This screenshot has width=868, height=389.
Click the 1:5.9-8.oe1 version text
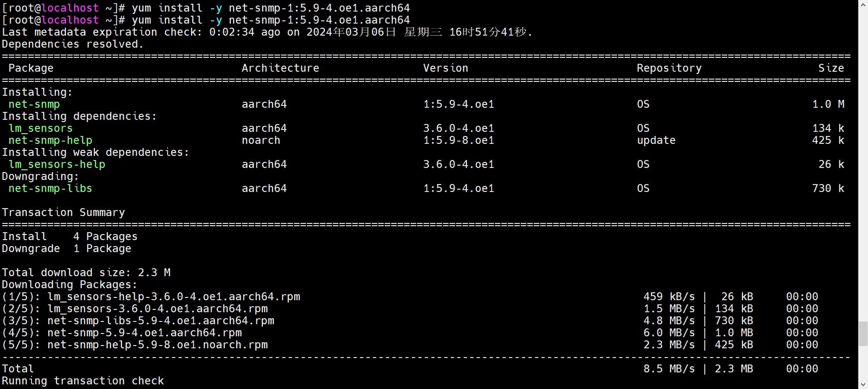tap(458, 140)
